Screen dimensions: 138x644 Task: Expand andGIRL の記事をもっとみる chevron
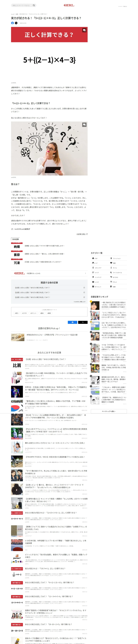85,273
